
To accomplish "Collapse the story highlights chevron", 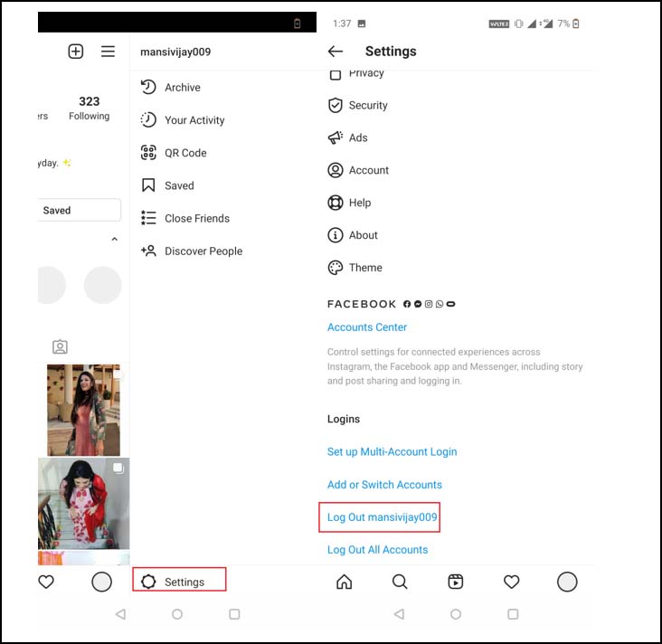I will pyautogui.click(x=115, y=239).
